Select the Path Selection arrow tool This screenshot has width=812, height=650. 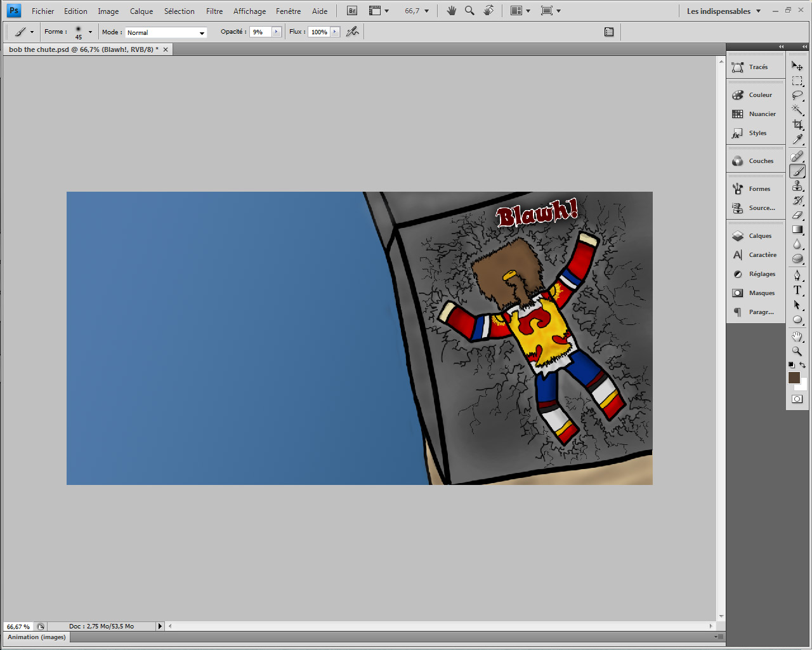tap(797, 305)
